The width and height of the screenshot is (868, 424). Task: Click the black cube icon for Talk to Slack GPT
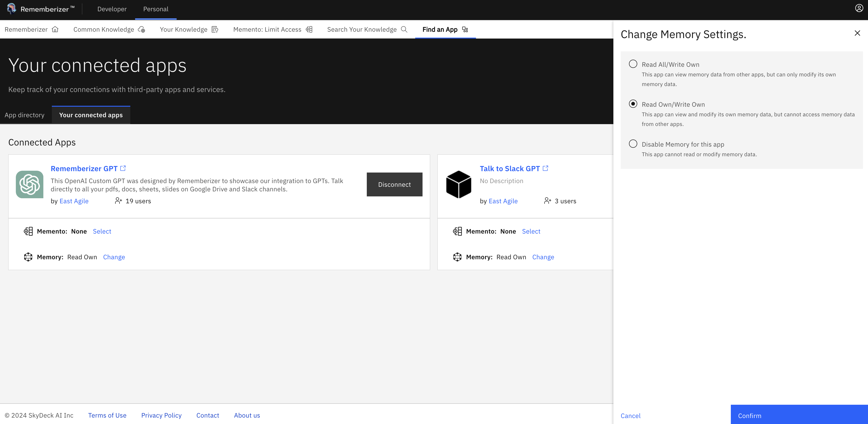point(459,184)
